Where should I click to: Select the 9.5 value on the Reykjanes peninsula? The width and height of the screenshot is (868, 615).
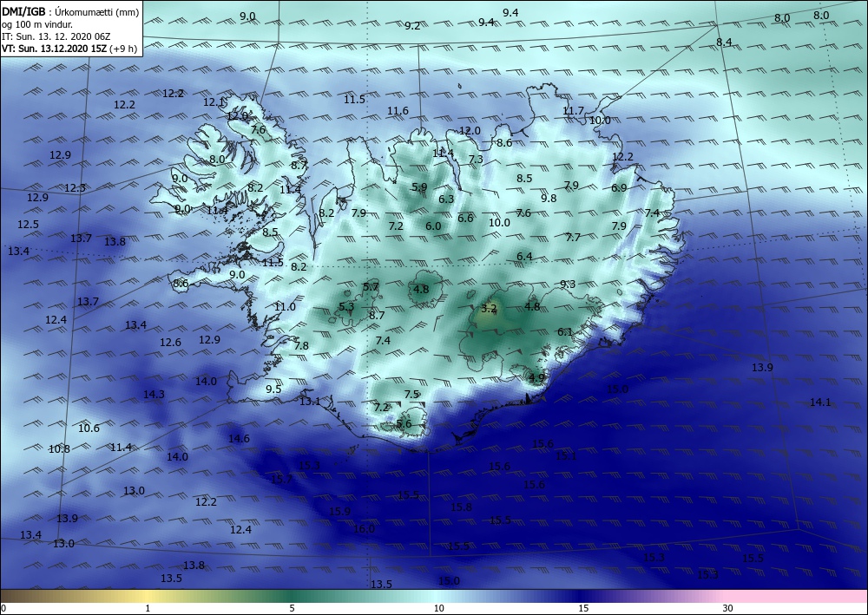(273, 389)
